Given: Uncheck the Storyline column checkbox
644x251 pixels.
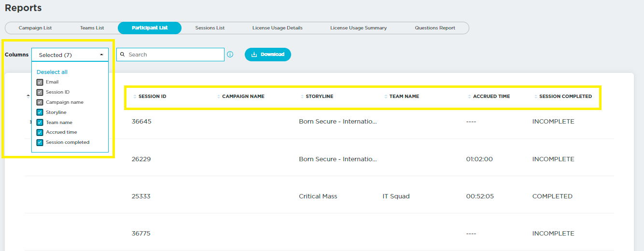Looking at the screenshot, I should (40, 112).
